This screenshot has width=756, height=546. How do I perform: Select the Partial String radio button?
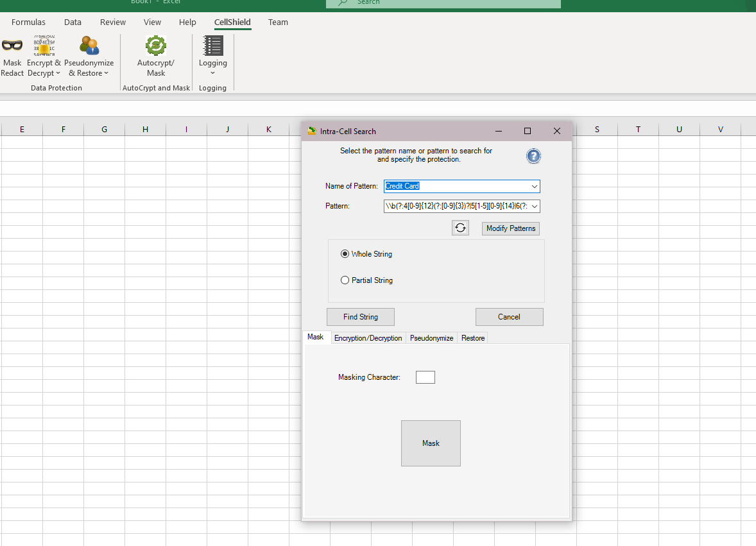pyautogui.click(x=345, y=280)
